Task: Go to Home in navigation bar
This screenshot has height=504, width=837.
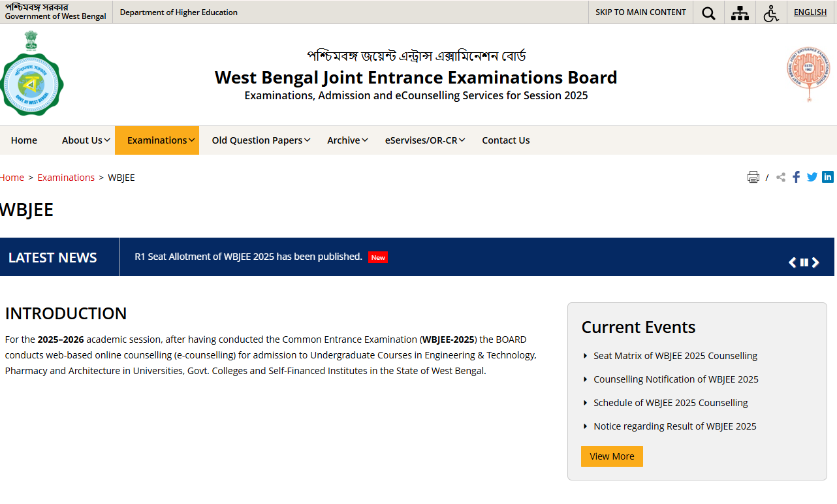Action: click(24, 140)
